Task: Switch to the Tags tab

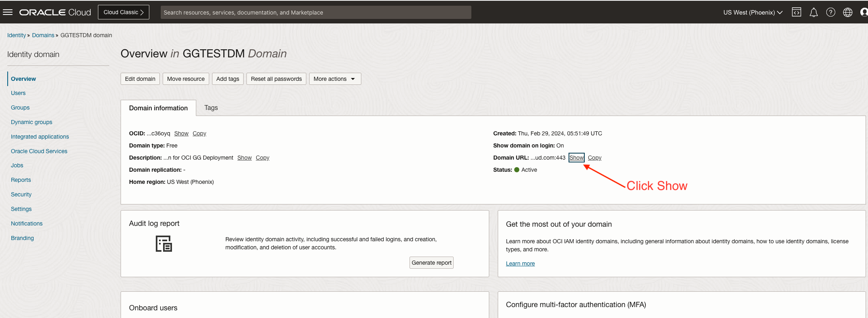Action: 211,108
